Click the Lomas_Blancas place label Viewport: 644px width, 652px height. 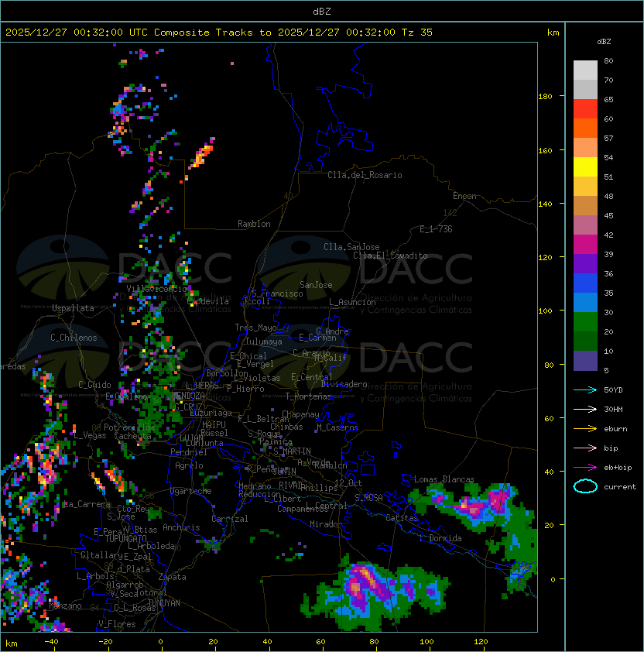pyautogui.click(x=444, y=479)
